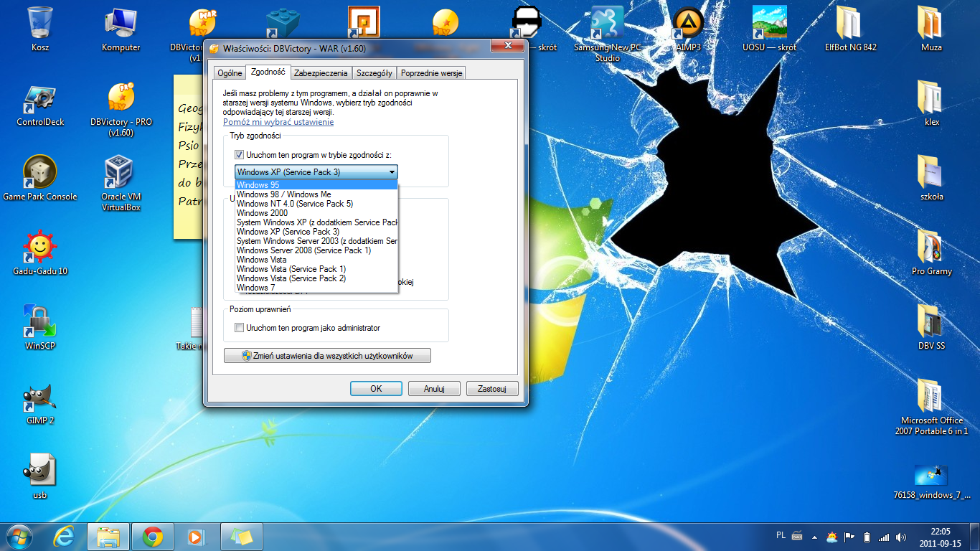Viewport: 980px width, 551px height.
Task: Launch Internet Explorer from the taskbar
Action: click(x=64, y=537)
